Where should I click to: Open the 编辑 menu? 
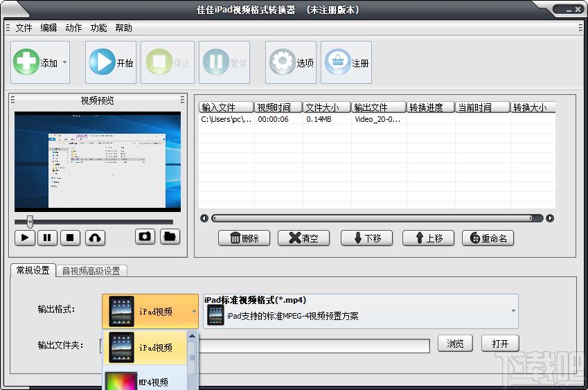point(48,28)
